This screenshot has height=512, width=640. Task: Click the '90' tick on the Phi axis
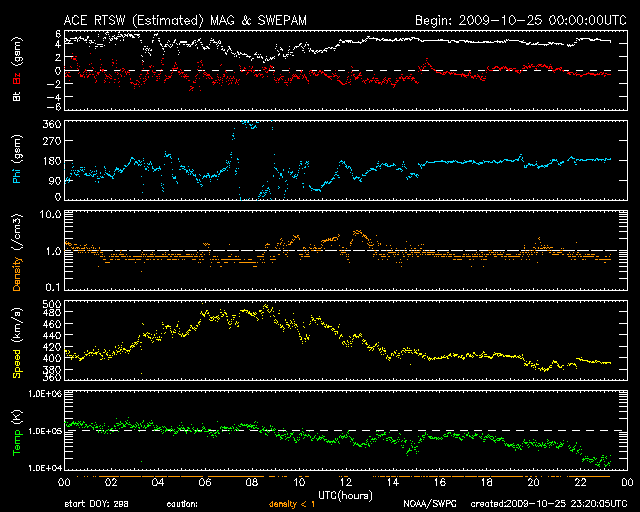pyautogui.click(x=55, y=180)
